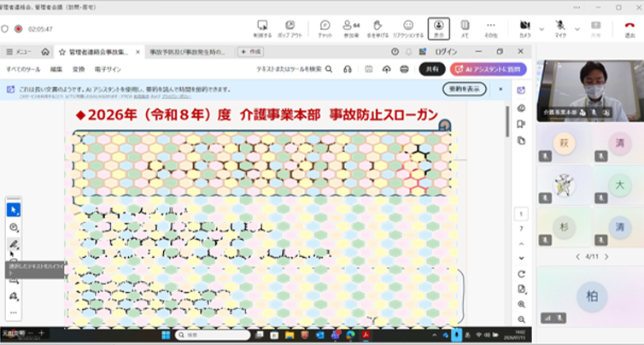The image size is (644, 345).
Task: Zoom in on the document
Action: 521,304
